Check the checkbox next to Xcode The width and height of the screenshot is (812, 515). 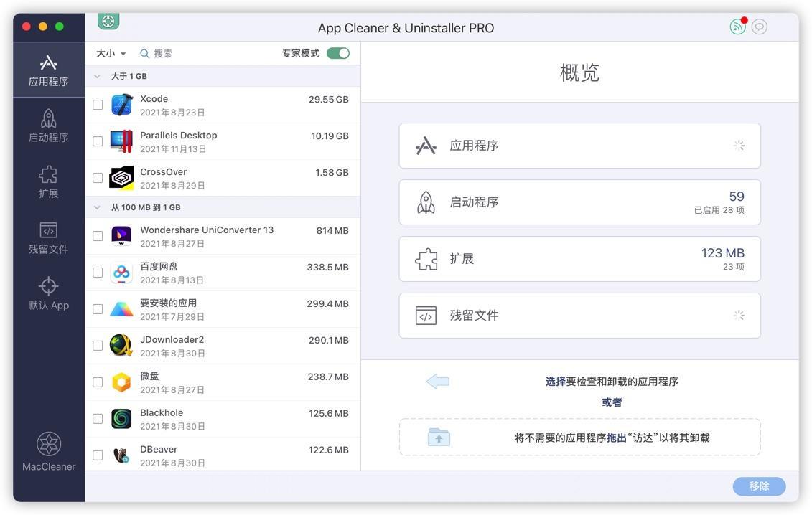(98, 105)
